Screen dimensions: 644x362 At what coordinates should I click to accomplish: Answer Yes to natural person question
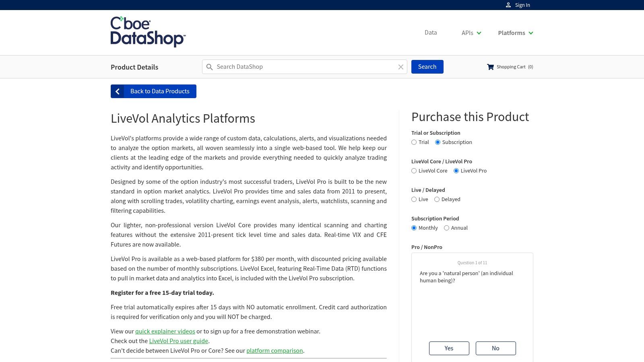[x=449, y=348]
